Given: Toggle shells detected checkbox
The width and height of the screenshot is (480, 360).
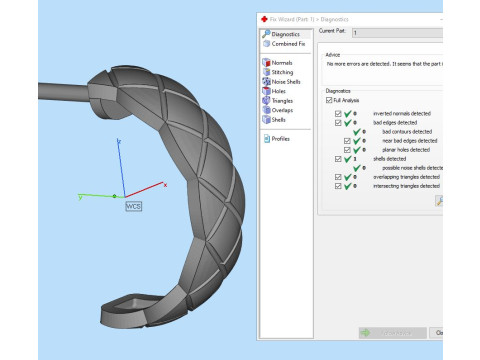Looking at the screenshot, I should click(x=338, y=159).
